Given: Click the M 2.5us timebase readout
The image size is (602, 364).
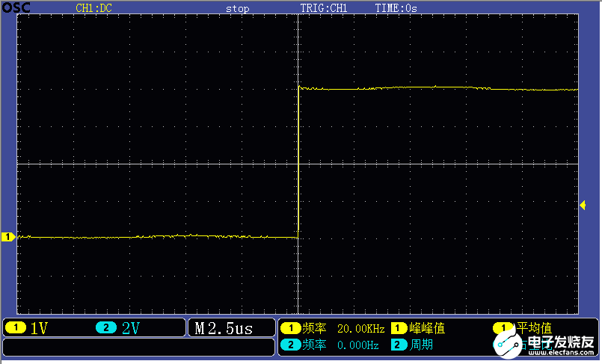Looking at the screenshot, I should tap(224, 328).
